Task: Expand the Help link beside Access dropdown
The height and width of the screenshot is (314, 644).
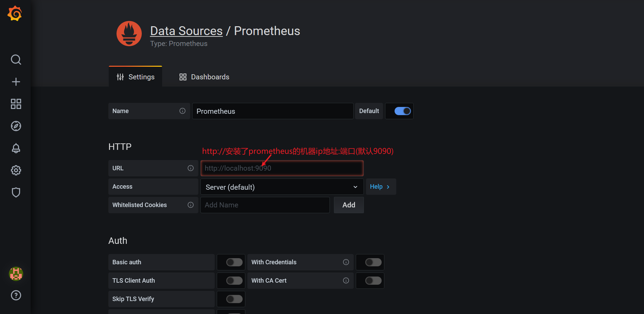Action: (x=380, y=186)
